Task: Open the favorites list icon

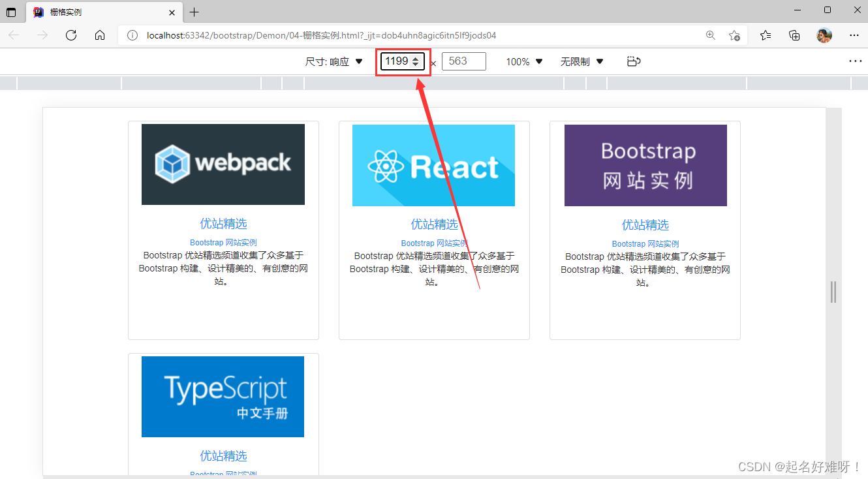Action: [x=766, y=35]
